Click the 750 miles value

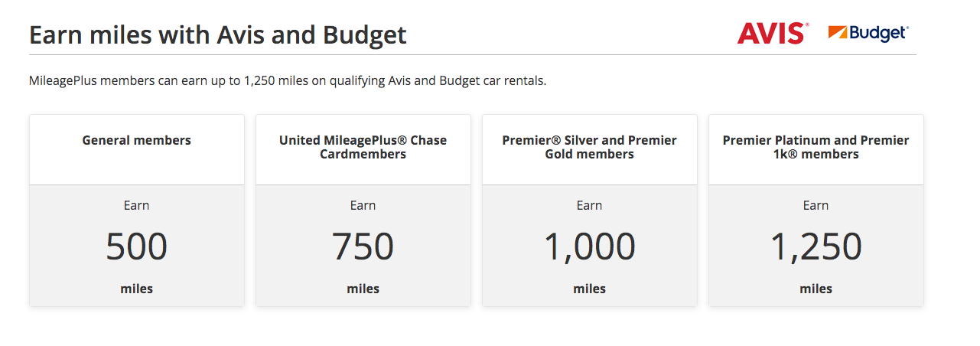[x=363, y=246]
